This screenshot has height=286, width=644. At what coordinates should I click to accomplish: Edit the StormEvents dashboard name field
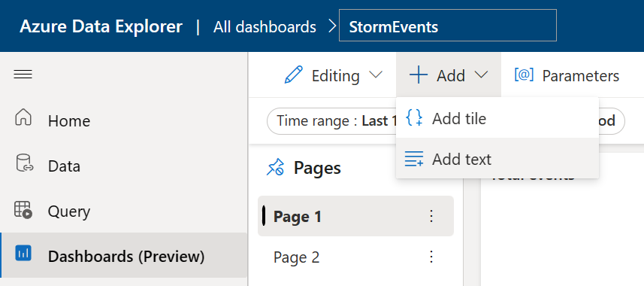[447, 27]
